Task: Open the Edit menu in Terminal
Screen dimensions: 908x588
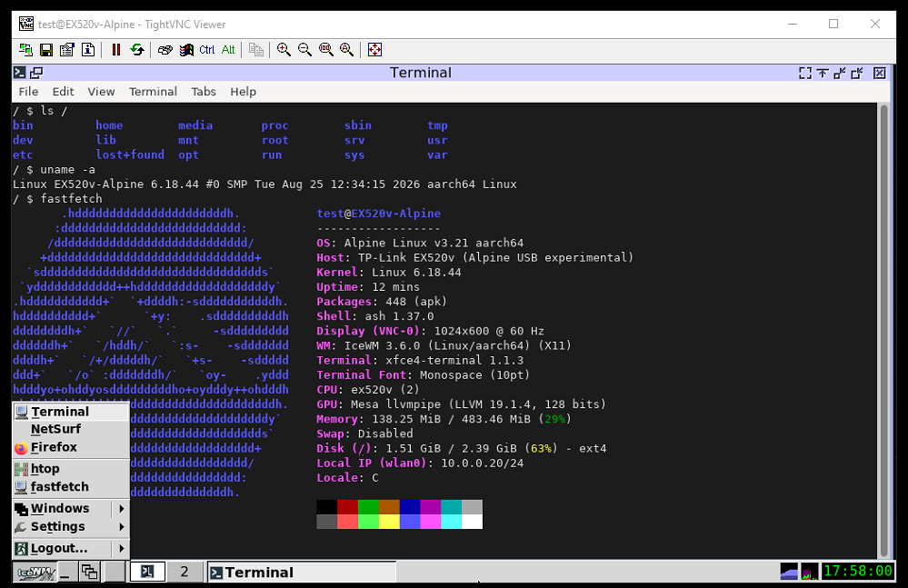Action: [63, 92]
